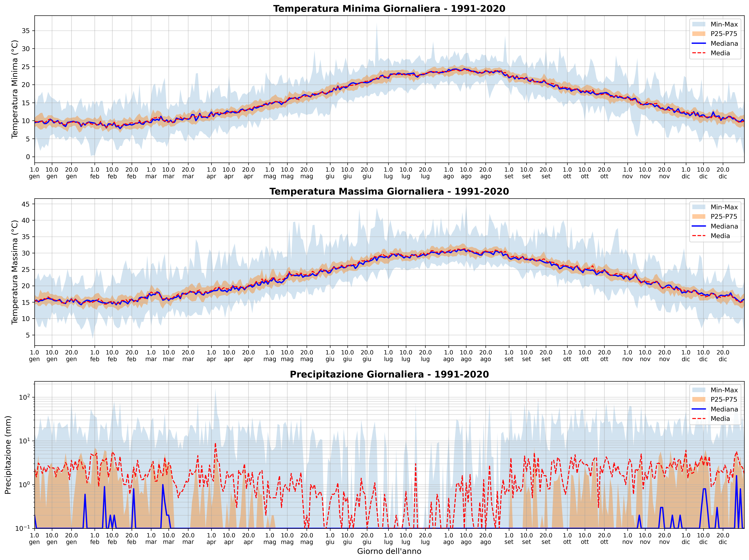The height and width of the screenshot is (560, 749).
Task: Click the "10¹" tick on Precipitazione y-axis
Action: pyautogui.click(x=25, y=440)
